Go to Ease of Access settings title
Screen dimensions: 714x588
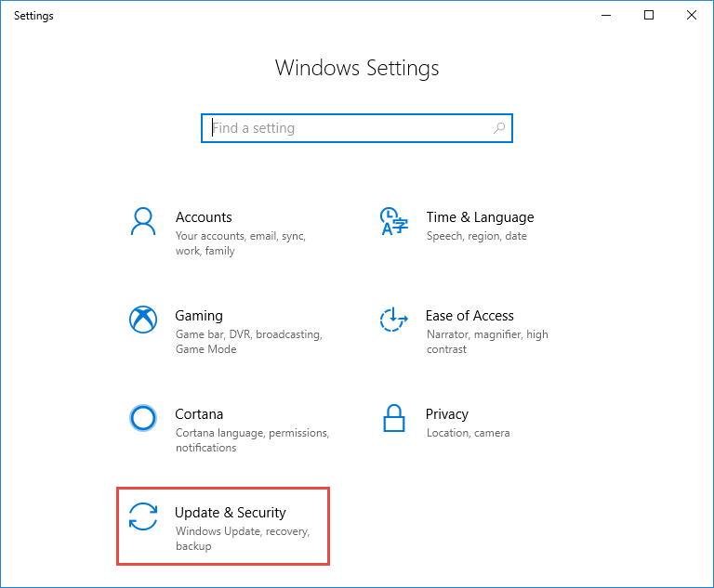[x=469, y=316]
